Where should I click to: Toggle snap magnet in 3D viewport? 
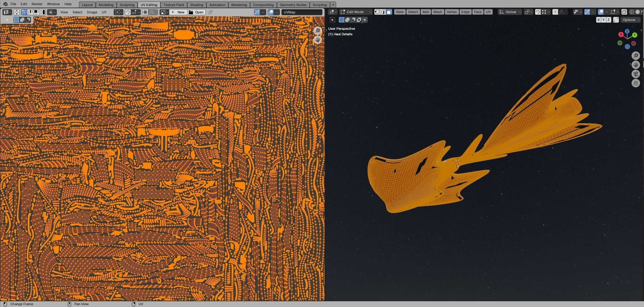[x=538, y=12]
